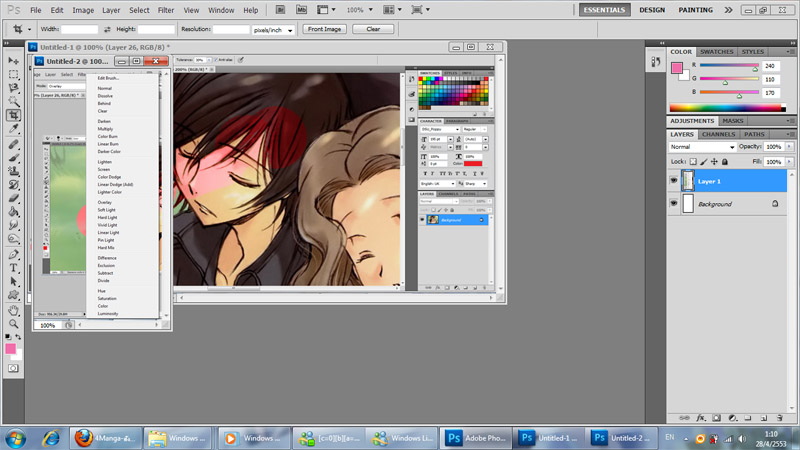Switch to the Channels tab
The image size is (800, 450).
click(718, 134)
